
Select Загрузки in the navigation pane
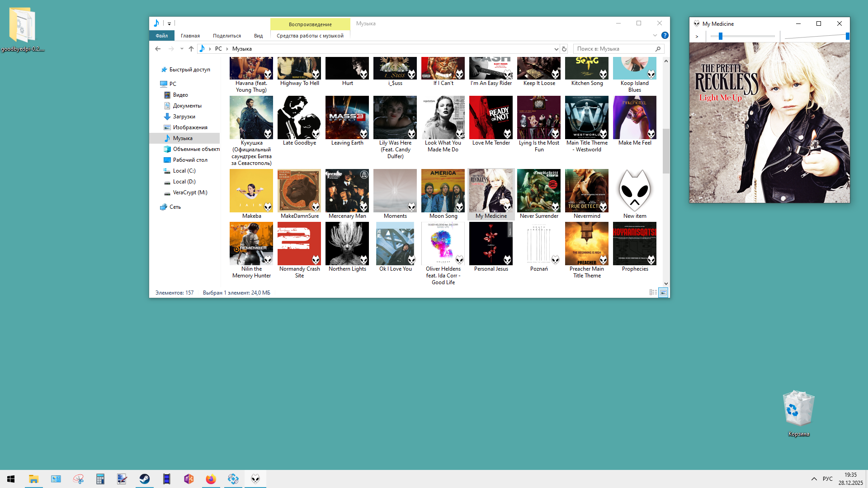click(184, 117)
